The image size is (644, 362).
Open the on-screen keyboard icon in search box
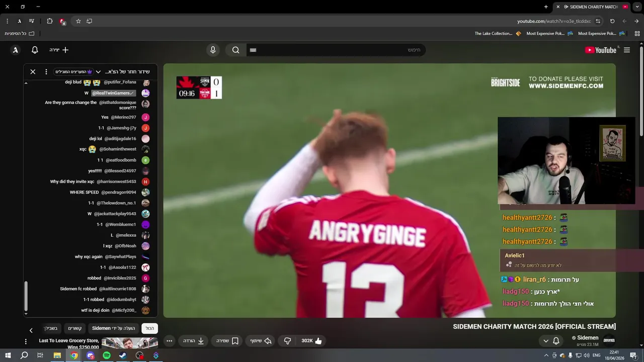[253, 50]
